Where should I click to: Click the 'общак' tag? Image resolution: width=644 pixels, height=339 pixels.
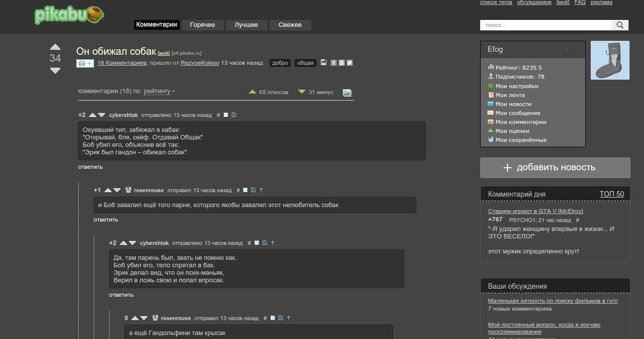(305, 63)
